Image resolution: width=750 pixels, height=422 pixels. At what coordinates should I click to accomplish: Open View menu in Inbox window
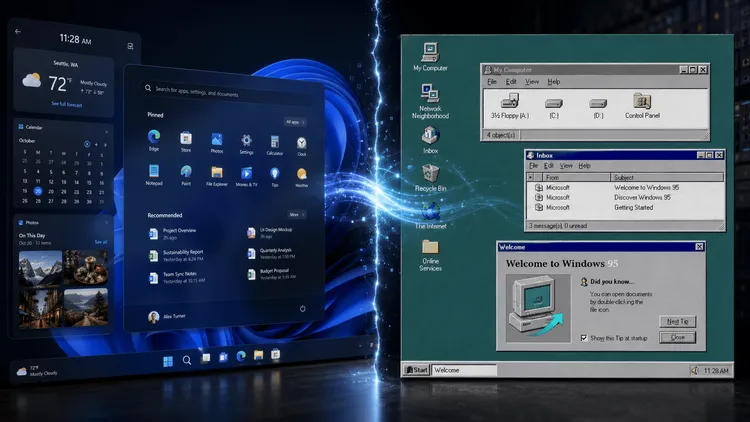pyautogui.click(x=566, y=166)
